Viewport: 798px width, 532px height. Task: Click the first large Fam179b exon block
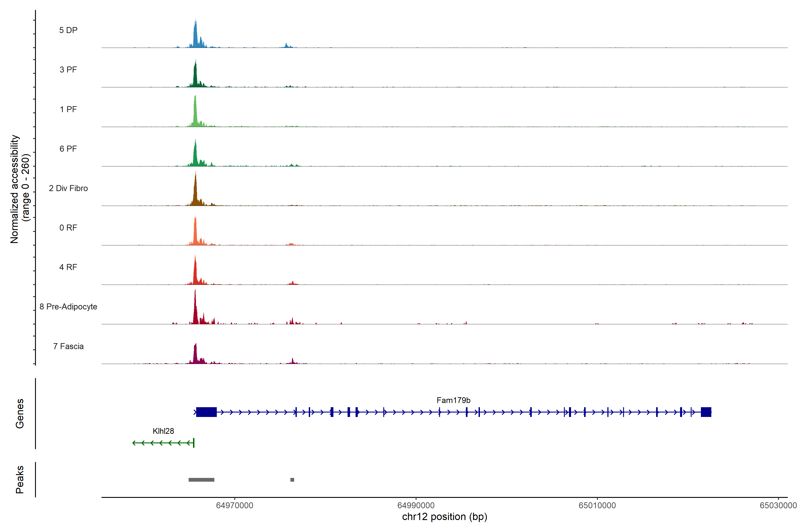coord(206,412)
